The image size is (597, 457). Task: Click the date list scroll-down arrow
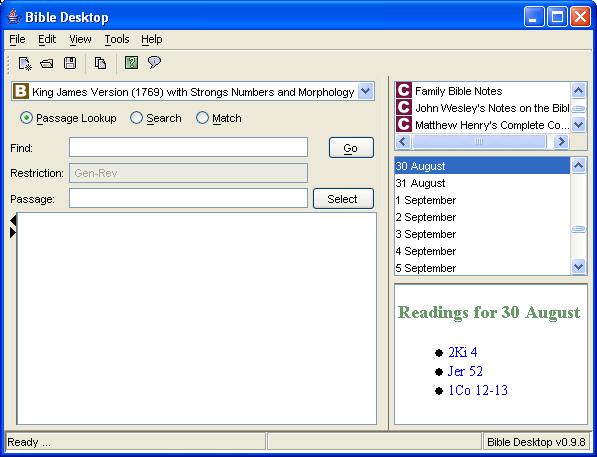pos(578,267)
